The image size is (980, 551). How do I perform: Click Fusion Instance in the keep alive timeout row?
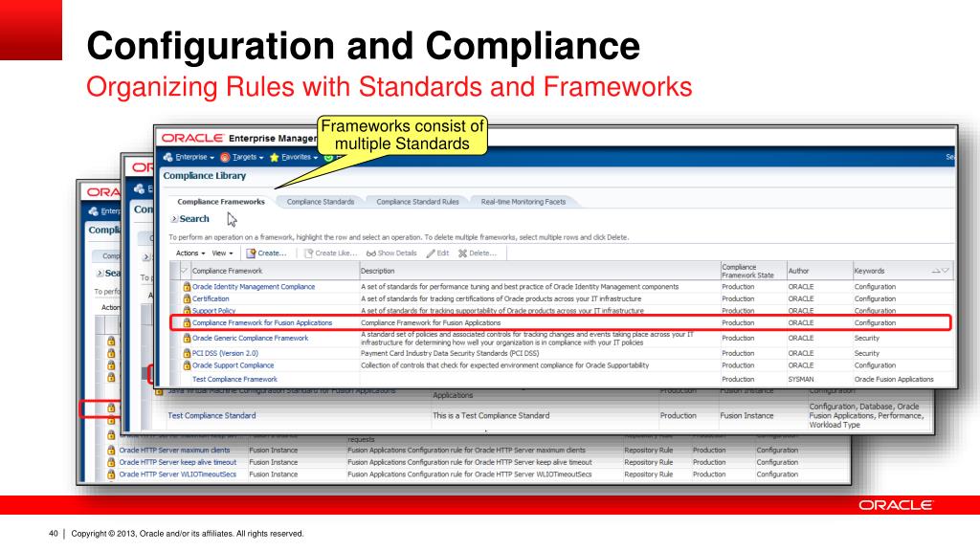273,462
